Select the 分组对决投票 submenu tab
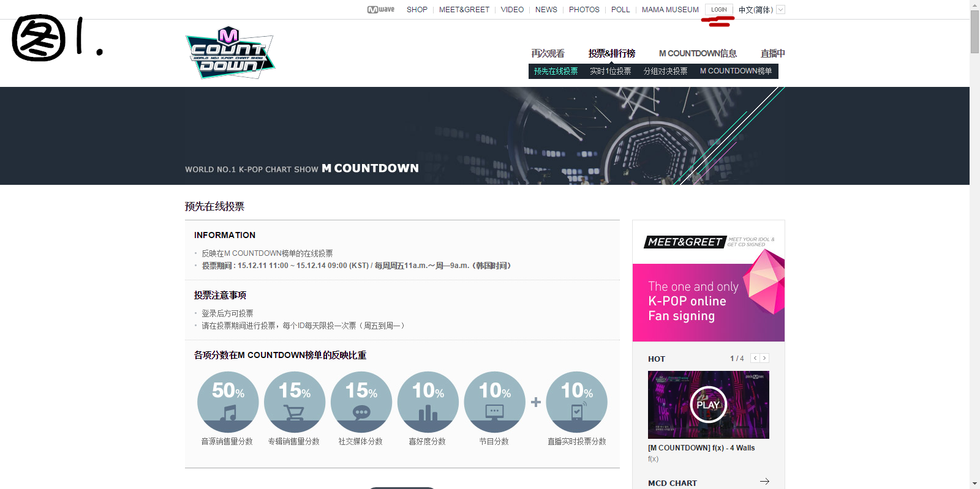 point(666,71)
